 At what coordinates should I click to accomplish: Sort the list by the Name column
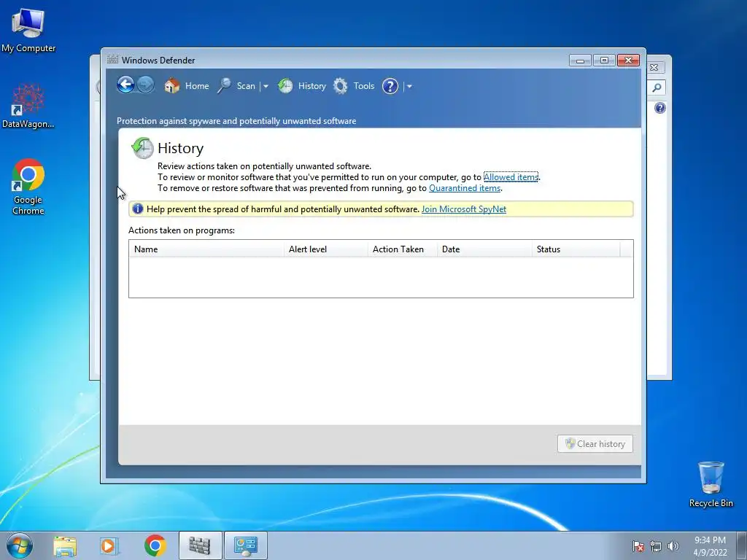pos(206,249)
